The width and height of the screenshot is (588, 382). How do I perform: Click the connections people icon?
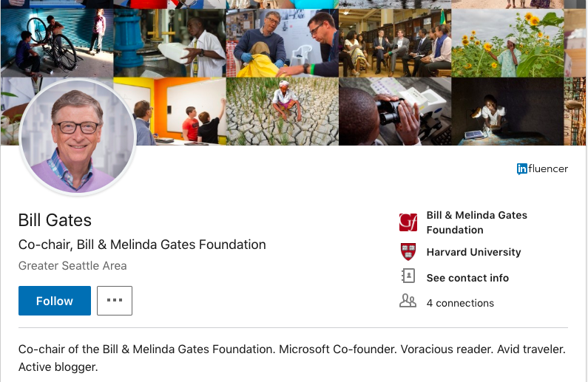408,301
